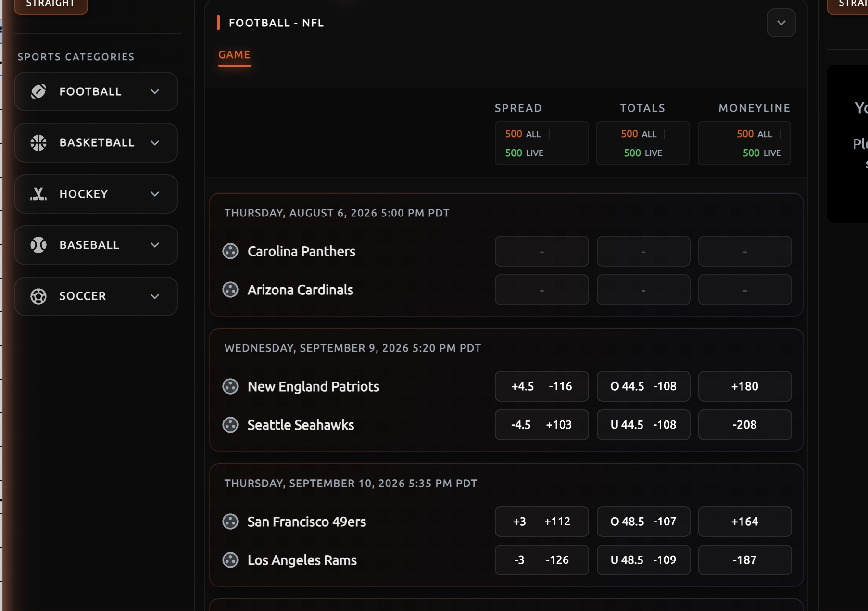Viewport: 868px width, 611px height.
Task: Click Arizona Cardinals empty moneyline cell
Action: pos(745,290)
